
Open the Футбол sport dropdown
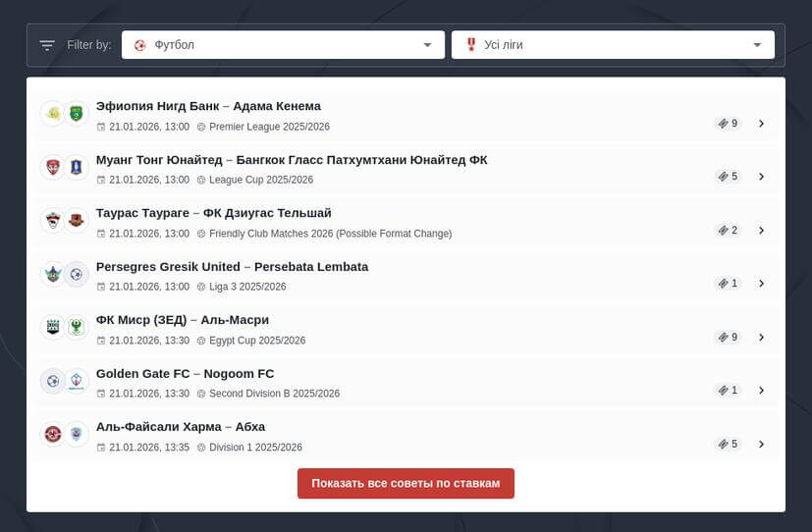coord(284,45)
